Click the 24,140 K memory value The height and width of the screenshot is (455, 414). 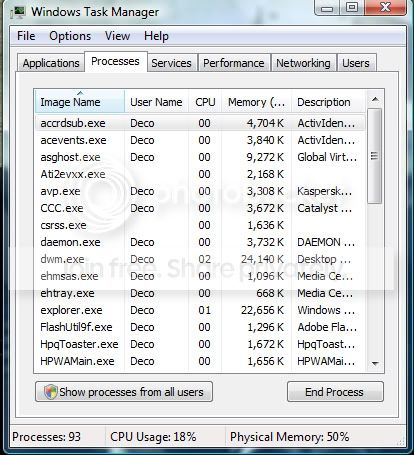(262, 259)
